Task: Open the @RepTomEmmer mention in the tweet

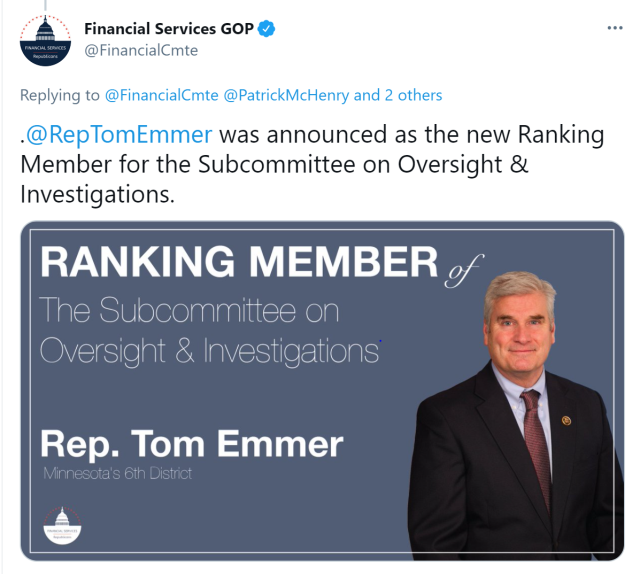Action: (x=120, y=135)
